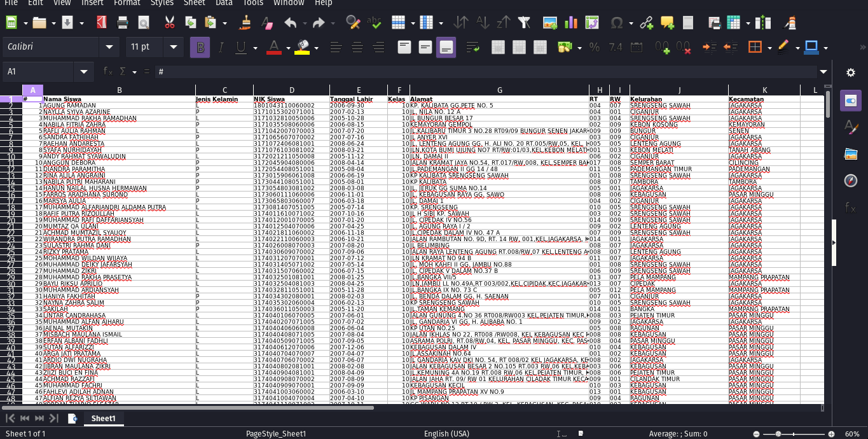Expand the Calibri font name dropdown
The height and width of the screenshot is (439, 868).
(109, 47)
